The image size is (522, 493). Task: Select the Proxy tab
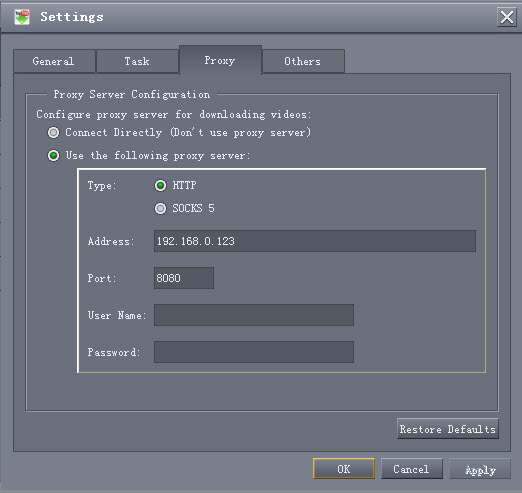click(220, 60)
